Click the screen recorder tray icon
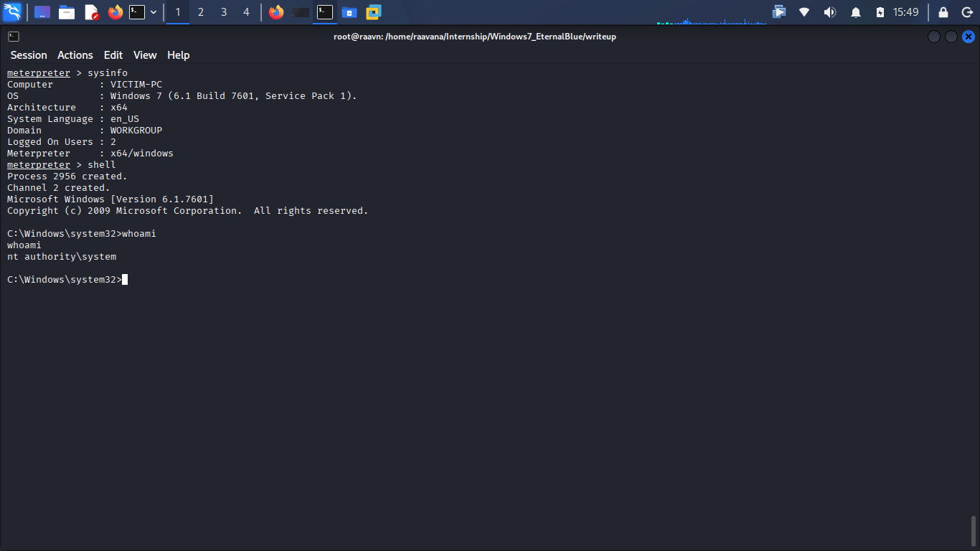Screen dimensions: 980x551 click(779, 12)
